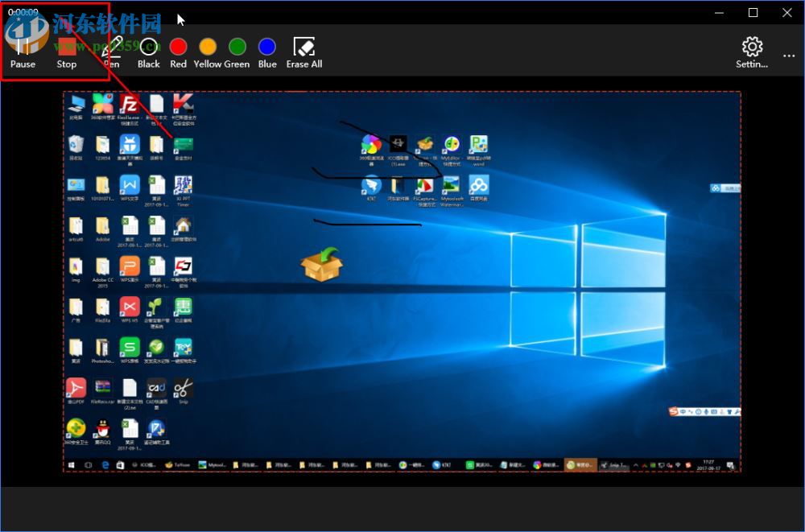Click the Mytoolsoft Watermark shortcut icon
Screen dimensions: 805x532
coord(452,192)
